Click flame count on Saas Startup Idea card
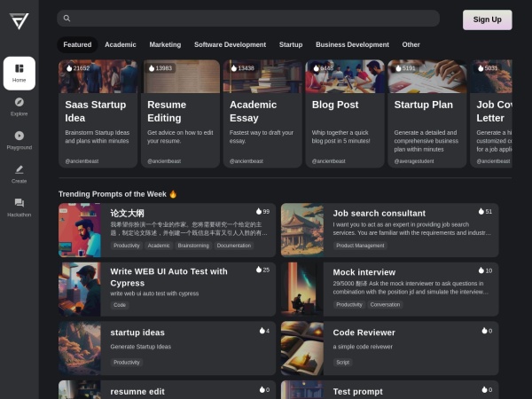The height and width of the screenshot is (399, 532). tap(78, 68)
